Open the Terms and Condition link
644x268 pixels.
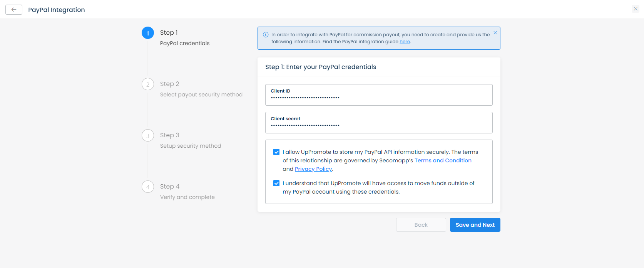tap(443, 160)
